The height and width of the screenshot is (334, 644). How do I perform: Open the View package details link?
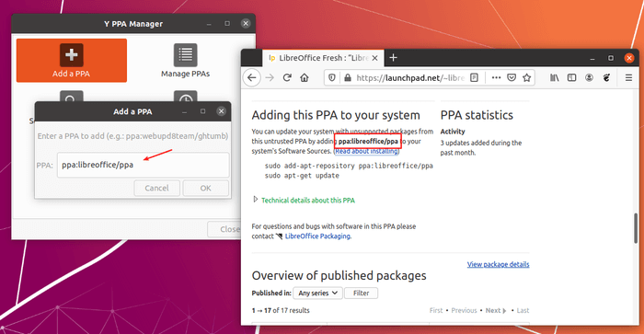[499, 264]
